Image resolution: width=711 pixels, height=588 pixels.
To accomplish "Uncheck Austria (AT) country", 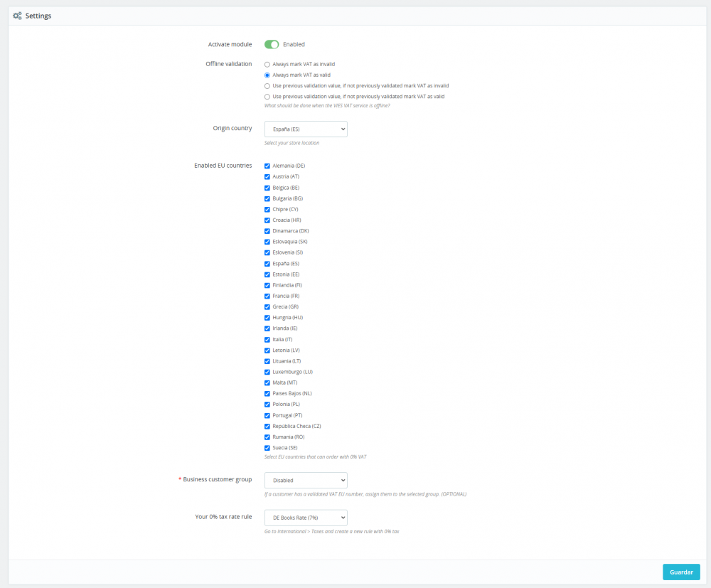I will [x=267, y=176].
